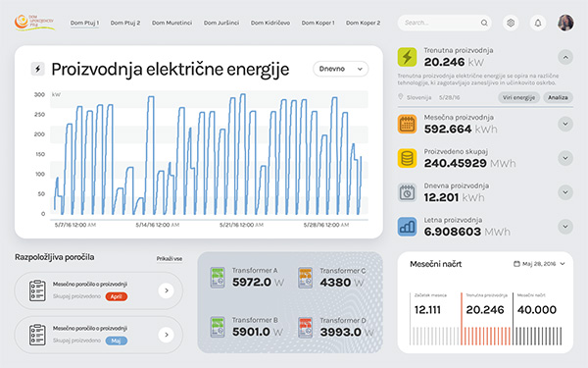Click the Prikaži vse link
This screenshot has height=368, width=588.
tap(170, 259)
